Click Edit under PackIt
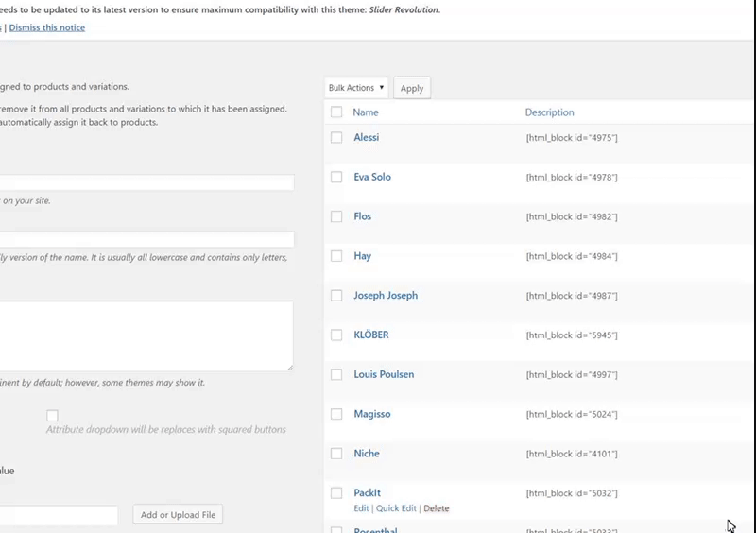The width and height of the screenshot is (756, 533). [361, 508]
